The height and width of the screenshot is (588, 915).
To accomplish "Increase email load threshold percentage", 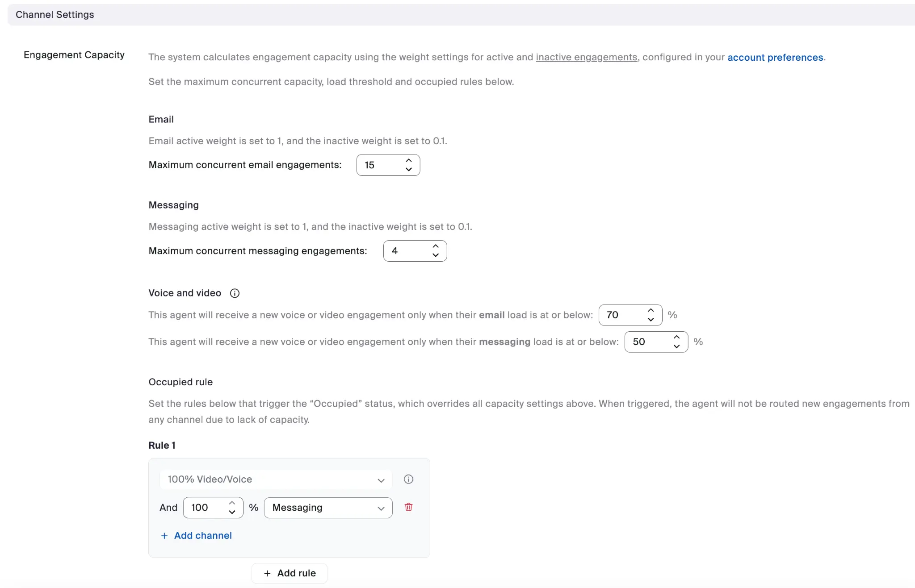I will (651, 311).
